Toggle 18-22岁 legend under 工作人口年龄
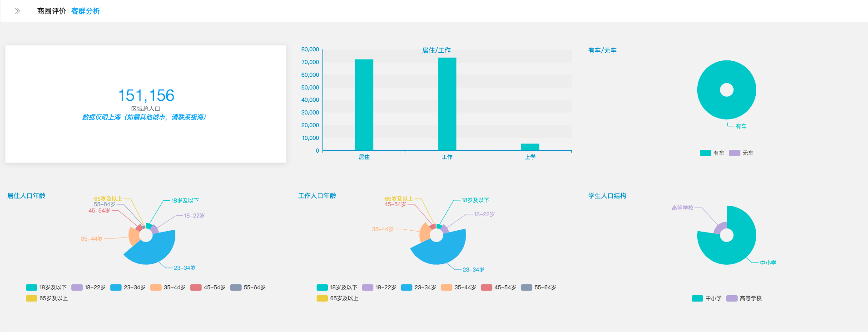This screenshot has width=868, height=332. point(379,287)
